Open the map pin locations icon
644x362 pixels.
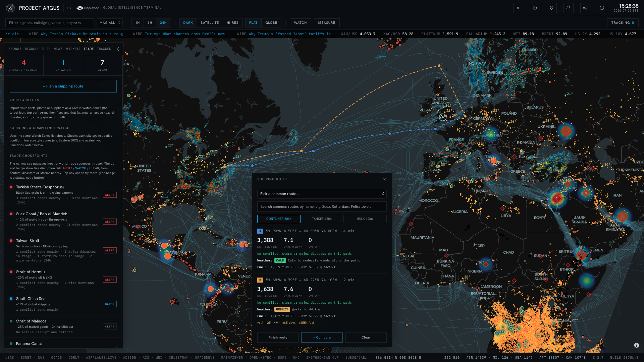552,8
